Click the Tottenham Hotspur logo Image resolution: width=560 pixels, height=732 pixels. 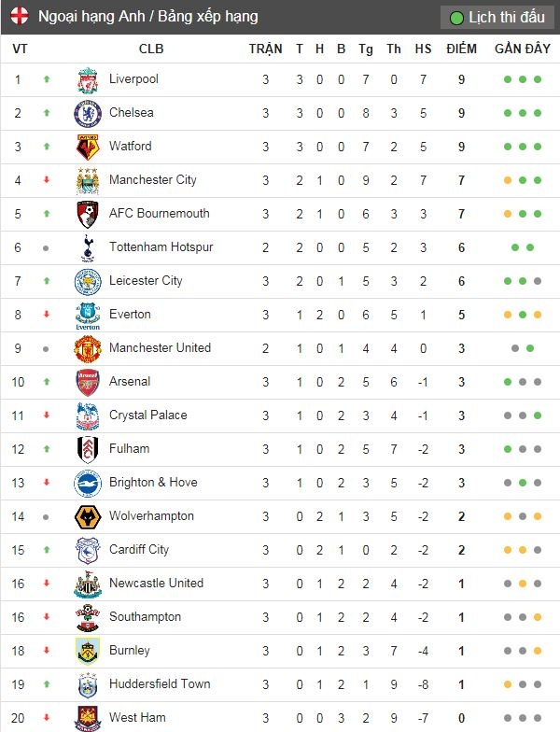(88, 248)
